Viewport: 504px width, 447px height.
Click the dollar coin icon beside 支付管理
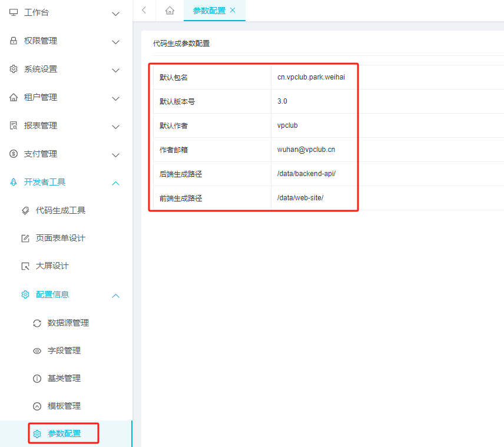point(14,154)
